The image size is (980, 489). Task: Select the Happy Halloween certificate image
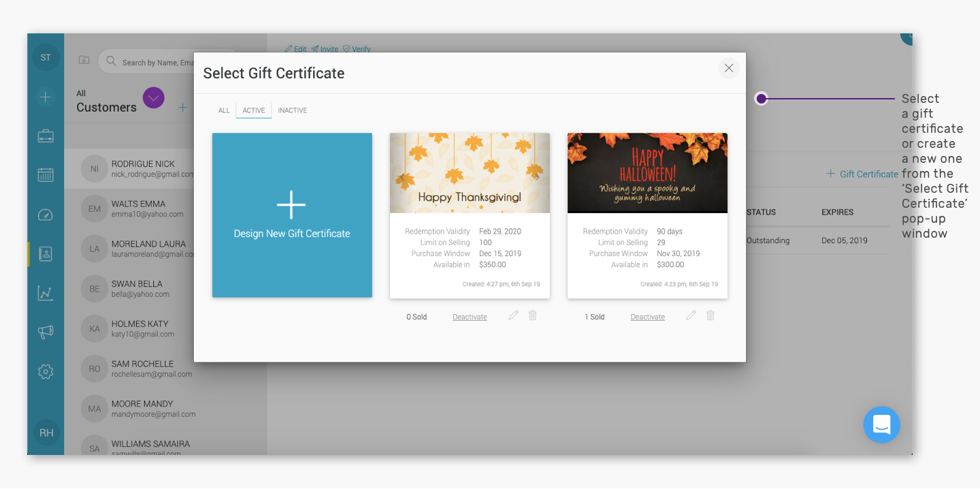tap(647, 173)
